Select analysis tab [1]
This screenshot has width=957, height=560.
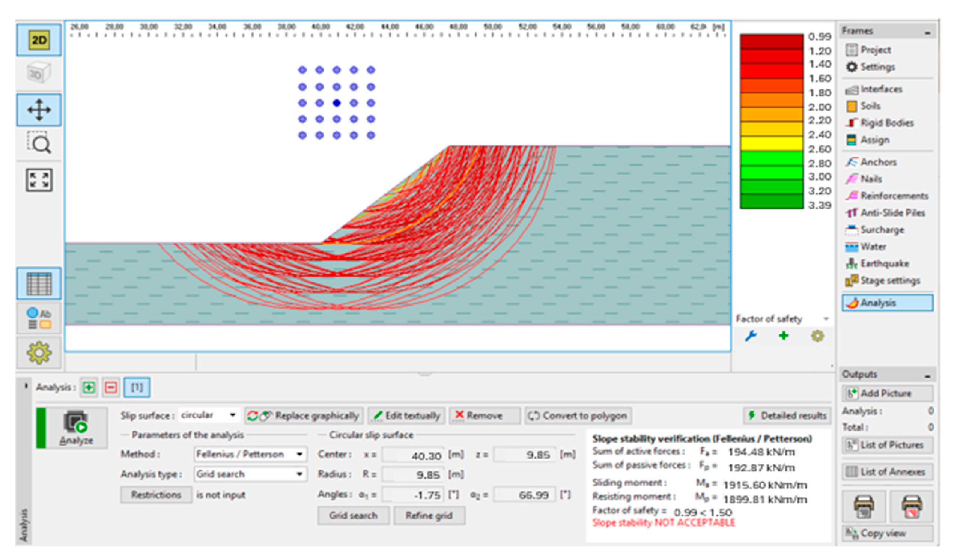point(137,387)
